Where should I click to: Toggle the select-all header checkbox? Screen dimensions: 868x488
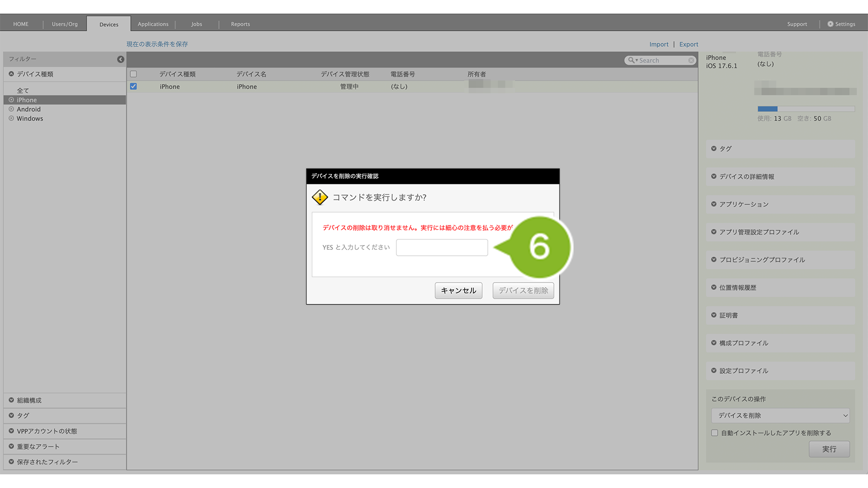coord(133,74)
